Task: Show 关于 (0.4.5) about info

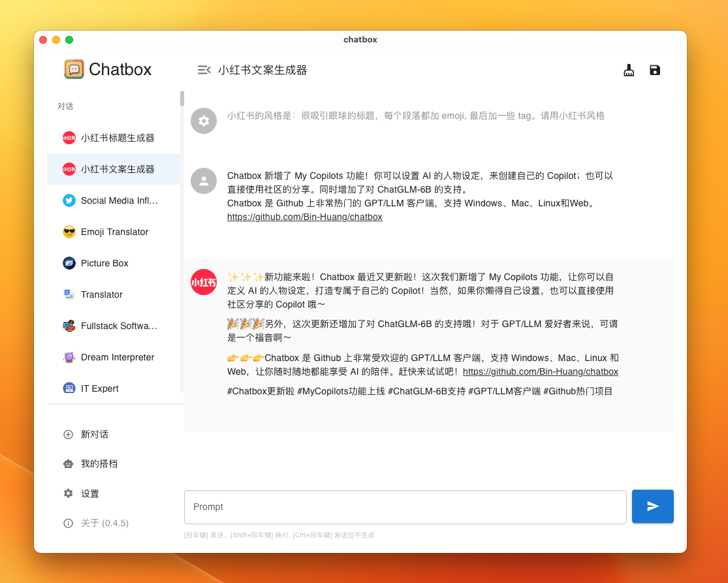Action: click(116, 523)
